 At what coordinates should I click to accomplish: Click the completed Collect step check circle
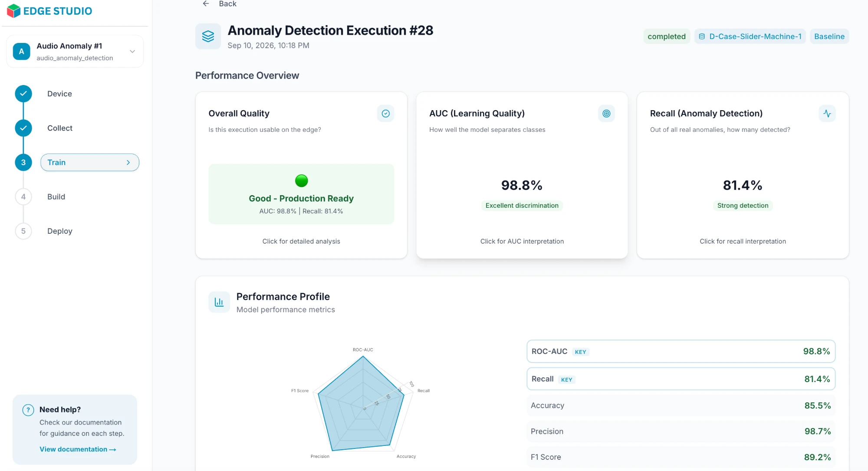pyautogui.click(x=23, y=128)
